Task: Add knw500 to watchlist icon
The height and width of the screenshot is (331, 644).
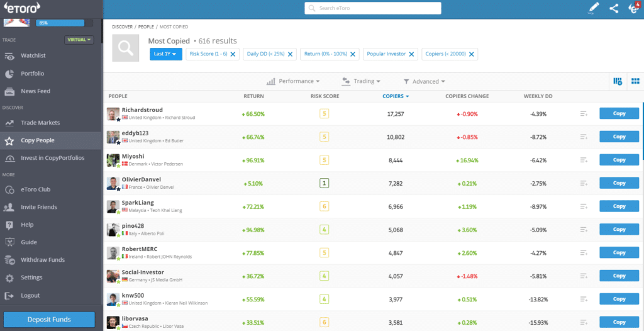Action: 584,299
